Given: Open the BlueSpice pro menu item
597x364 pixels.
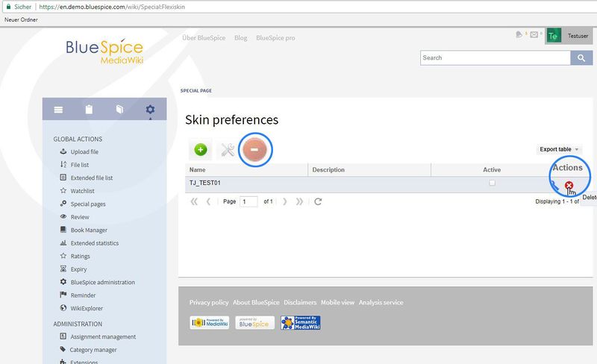Looking at the screenshot, I should tap(275, 37).
